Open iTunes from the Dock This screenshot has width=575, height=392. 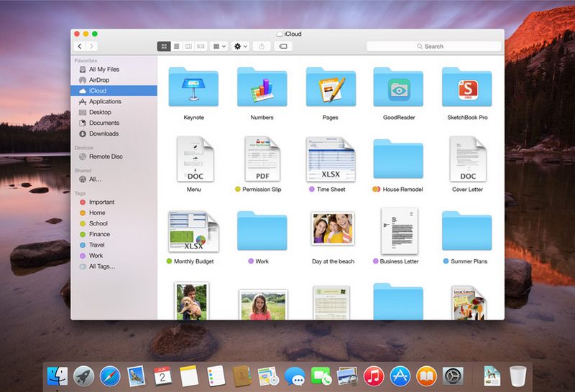coord(374,376)
